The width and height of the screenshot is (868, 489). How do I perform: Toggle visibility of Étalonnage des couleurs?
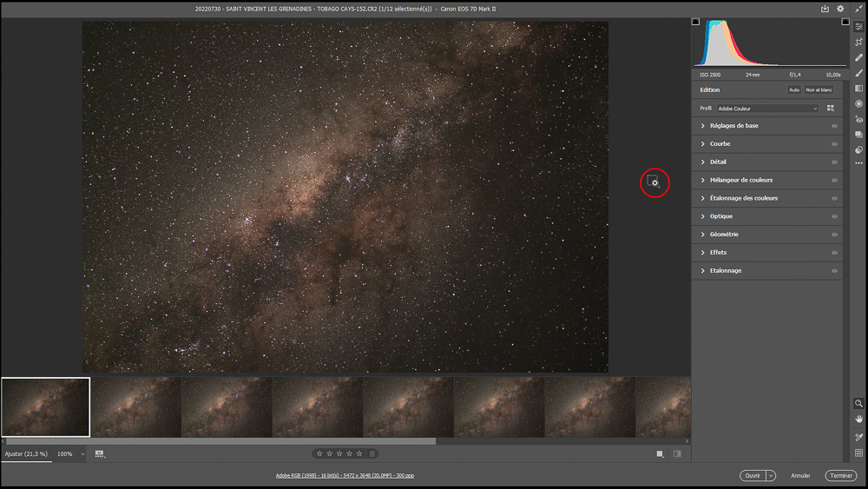click(x=834, y=198)
